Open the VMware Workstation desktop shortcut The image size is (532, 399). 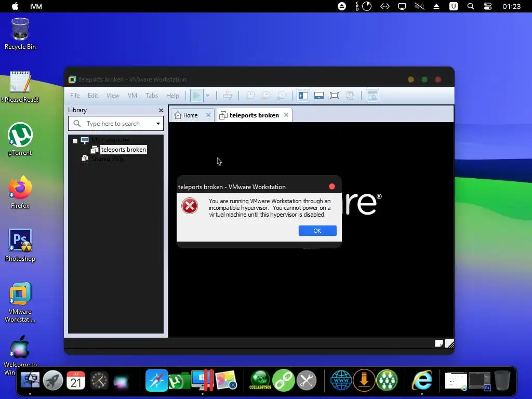point(20,302)
